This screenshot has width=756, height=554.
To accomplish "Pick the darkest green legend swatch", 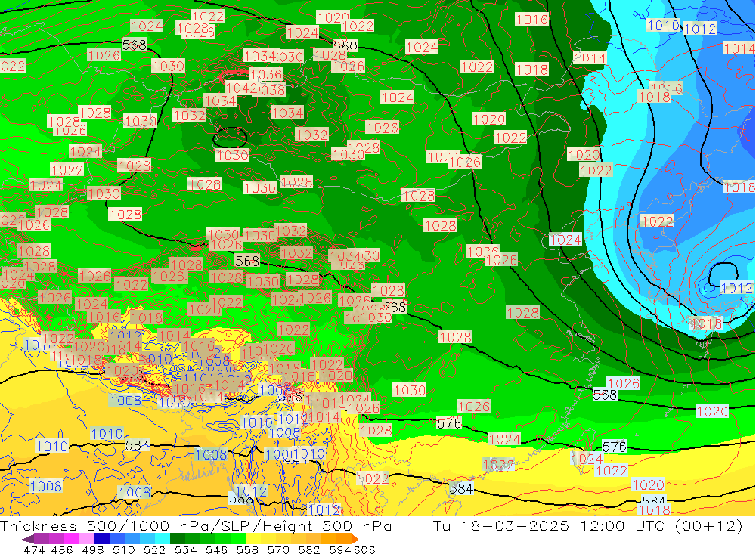I will 178,539.
